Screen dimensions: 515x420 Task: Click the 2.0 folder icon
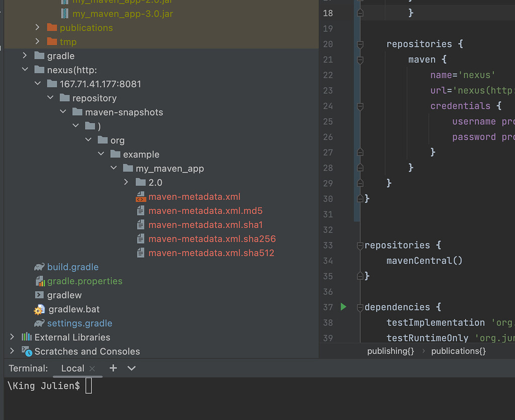click(x=141, y=182)
